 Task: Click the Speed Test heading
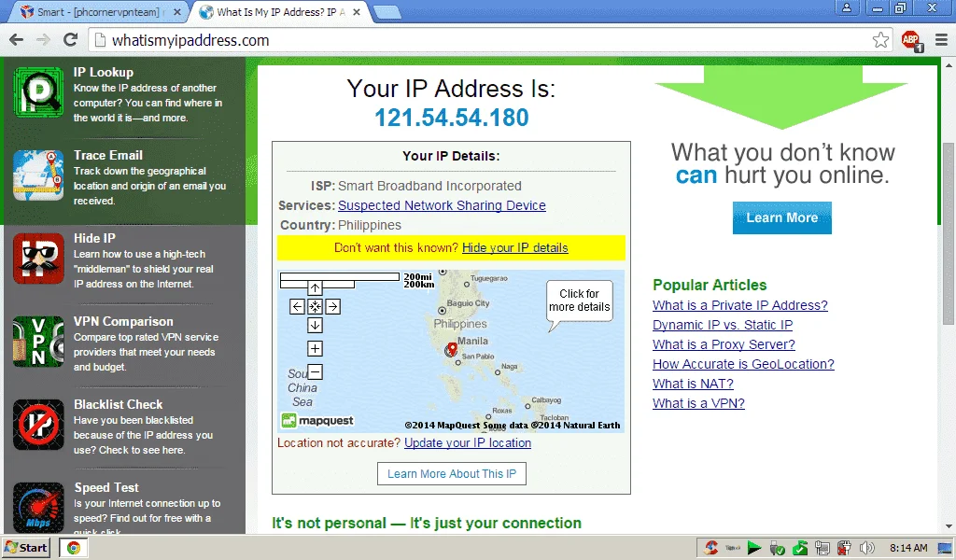(106, 487)
